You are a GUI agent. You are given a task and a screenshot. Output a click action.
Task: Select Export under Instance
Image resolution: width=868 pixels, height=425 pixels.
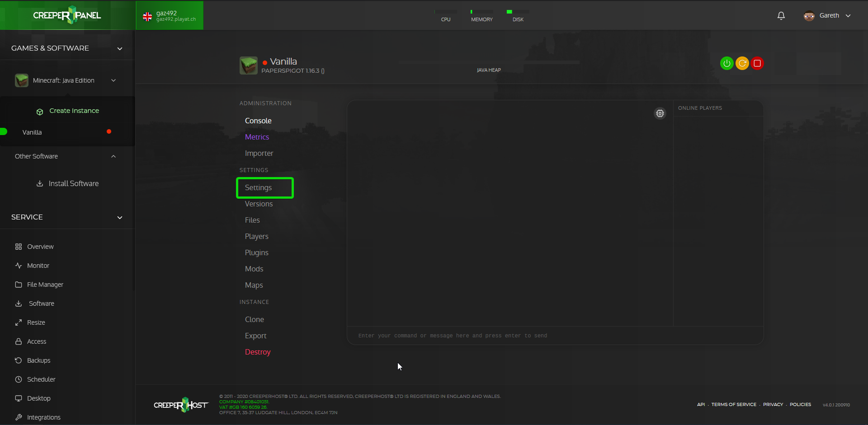[x=255, y=336]
